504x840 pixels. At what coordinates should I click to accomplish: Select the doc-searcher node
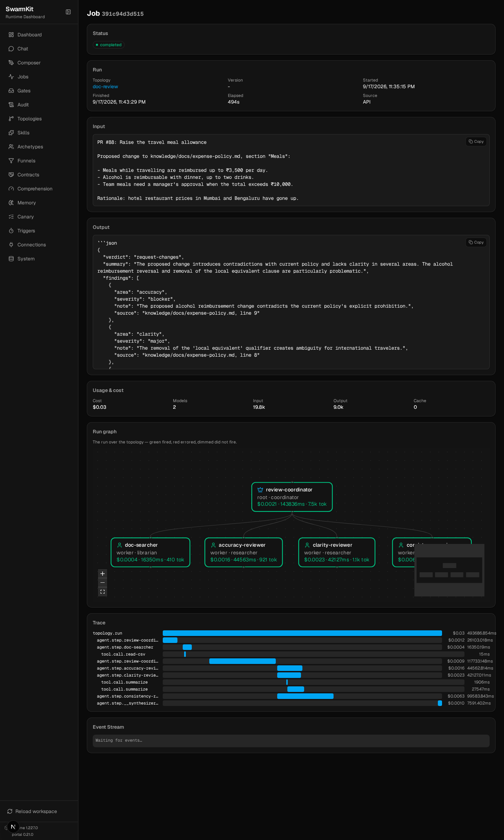[150, 552]
